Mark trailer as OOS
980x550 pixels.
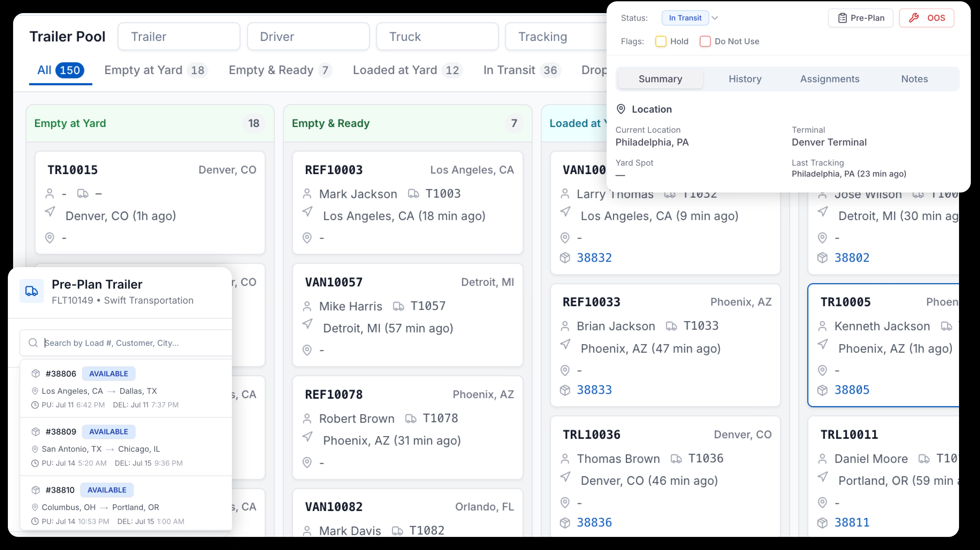click(x=926, y=18)
